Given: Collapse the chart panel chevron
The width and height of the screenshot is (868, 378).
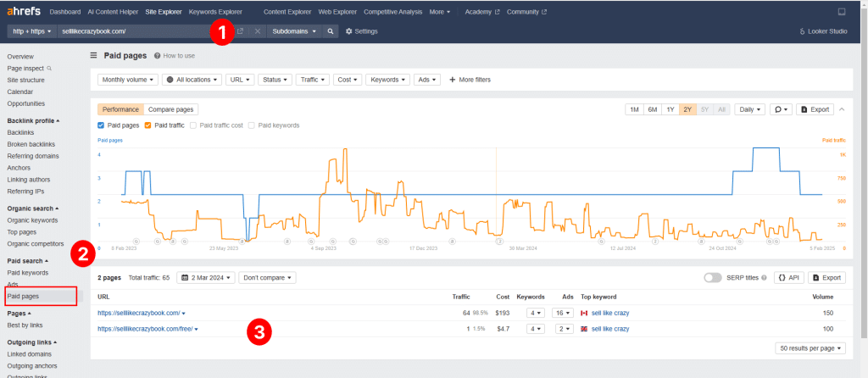Looking at the screenshot, I should [842, 109].
